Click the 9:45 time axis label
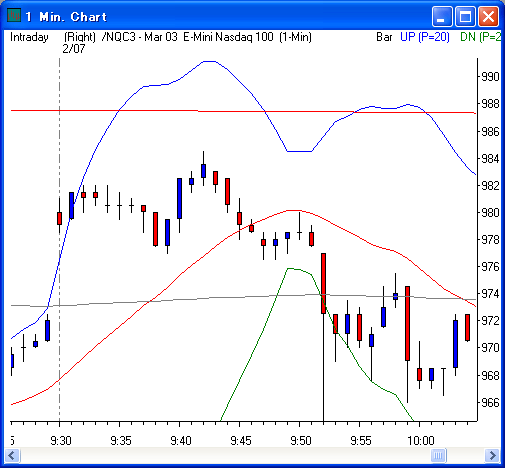The height and width of the screenshot is (468, 505). point(241,441)
